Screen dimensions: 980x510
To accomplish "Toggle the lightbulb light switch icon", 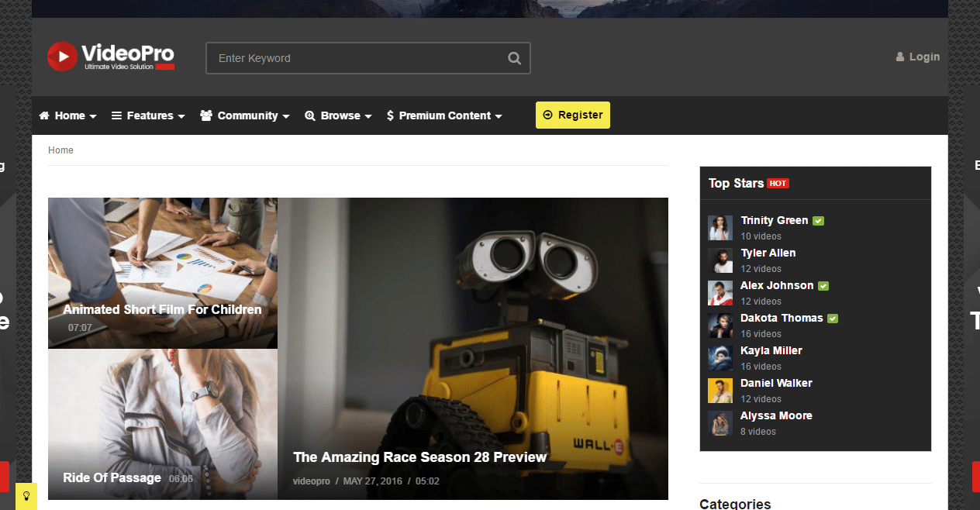I will pos(26,495).
